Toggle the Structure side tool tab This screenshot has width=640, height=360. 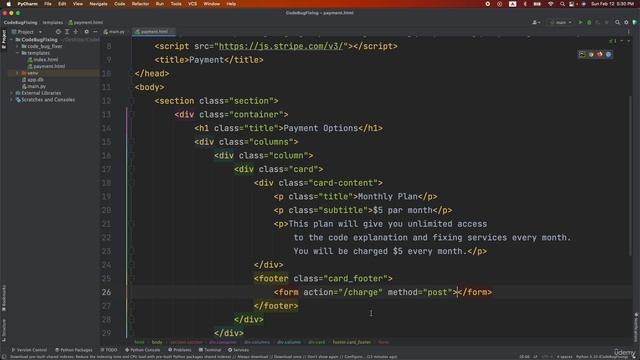4,330
